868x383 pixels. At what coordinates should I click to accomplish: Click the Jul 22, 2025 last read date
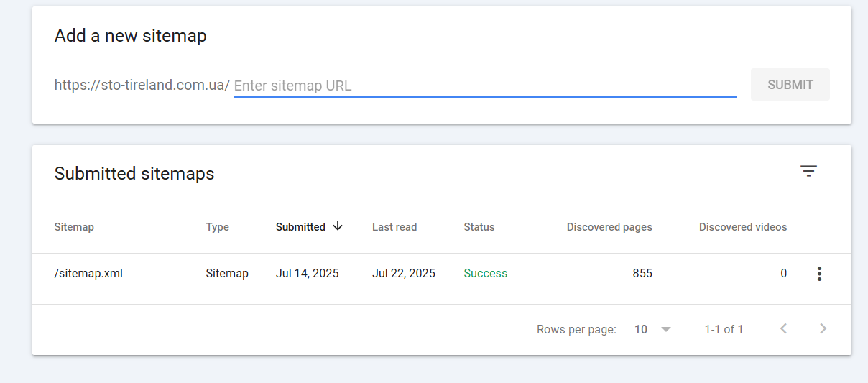404,274
